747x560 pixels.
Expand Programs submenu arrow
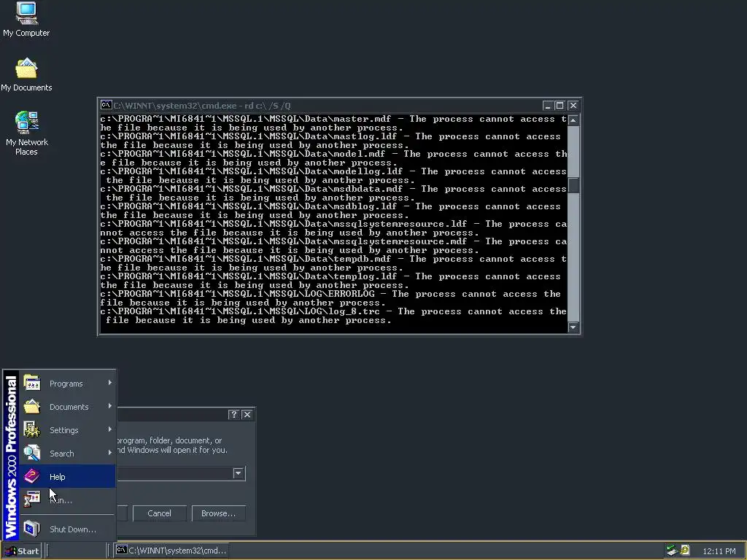pyautogui.click(x=110, y=382)
